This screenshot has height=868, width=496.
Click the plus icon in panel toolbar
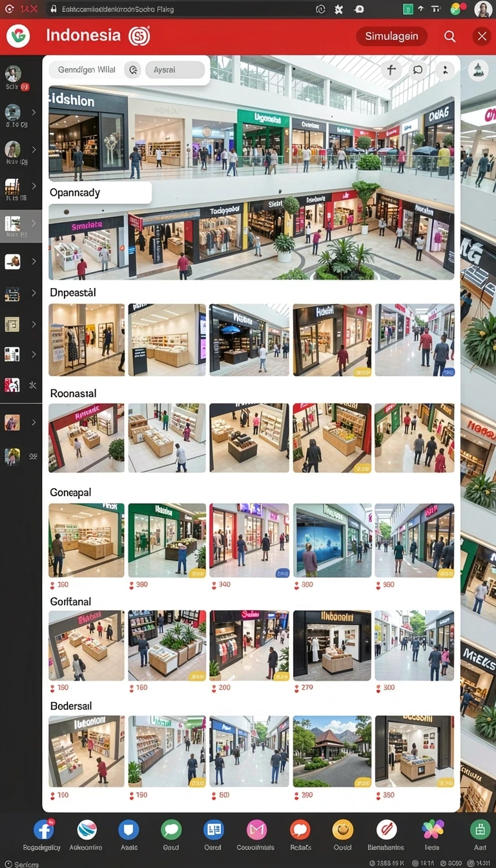(x=391, y=70)
